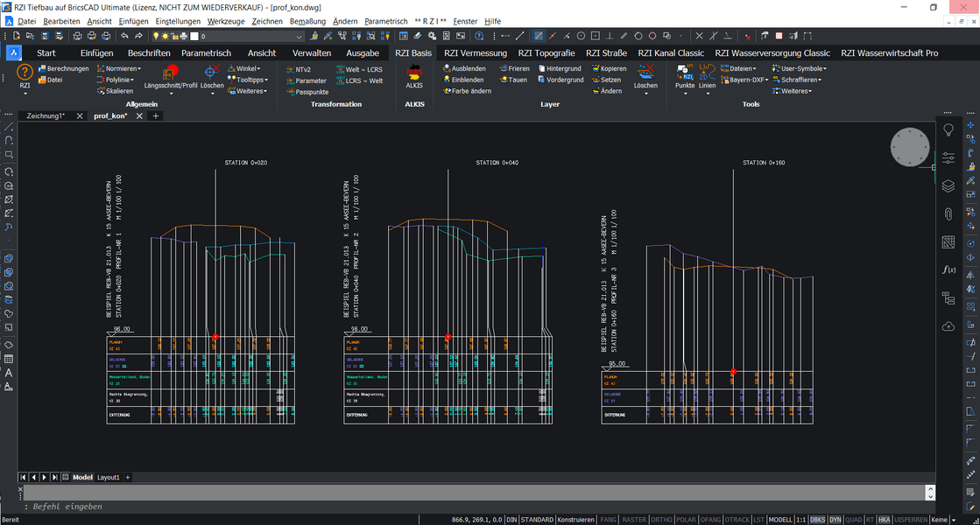The height and width of the screenshot is (525, 980).
Task: Click the Parameter transformation button
Action: coord(307,81)
